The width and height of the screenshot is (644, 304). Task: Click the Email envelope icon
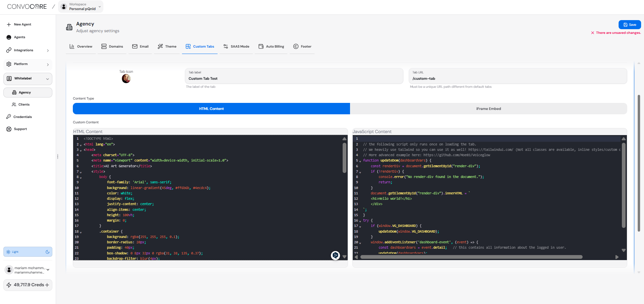coord(135,46)
